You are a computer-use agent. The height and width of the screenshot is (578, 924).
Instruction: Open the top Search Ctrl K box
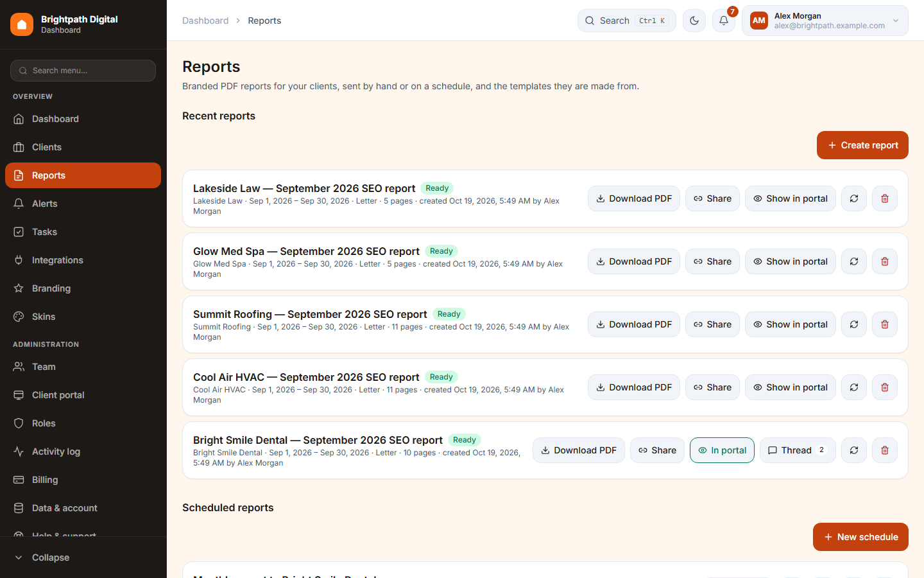click(x=627, y=21)
